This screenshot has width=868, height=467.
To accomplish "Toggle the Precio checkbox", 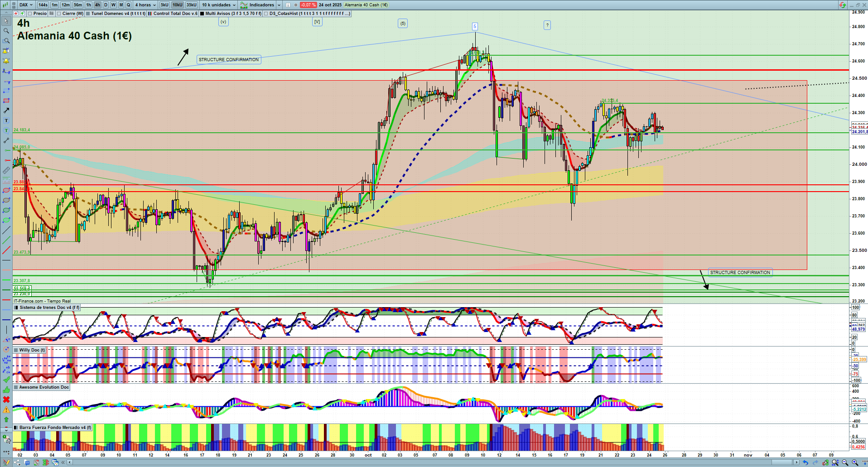I will [x=30, y=14].
